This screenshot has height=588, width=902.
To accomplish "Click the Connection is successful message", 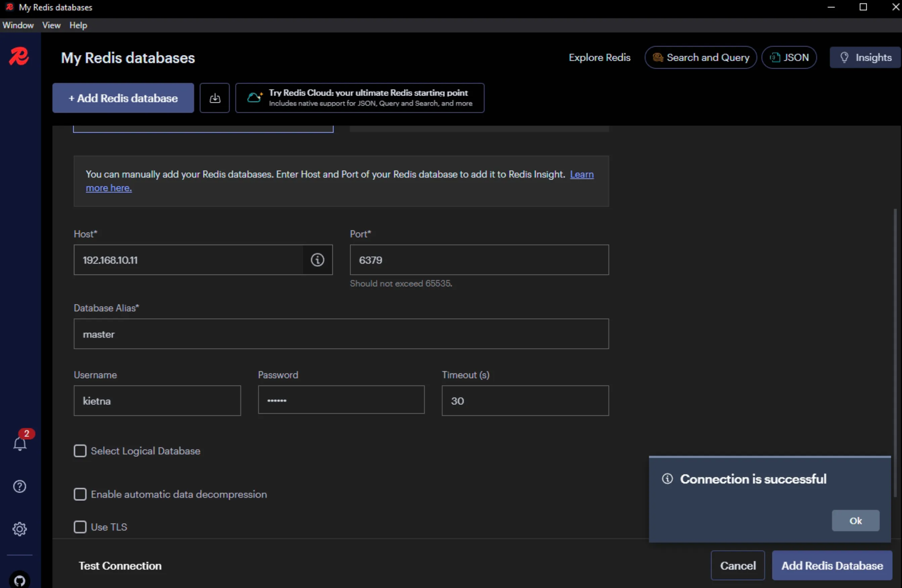I will tap(753, 479).
